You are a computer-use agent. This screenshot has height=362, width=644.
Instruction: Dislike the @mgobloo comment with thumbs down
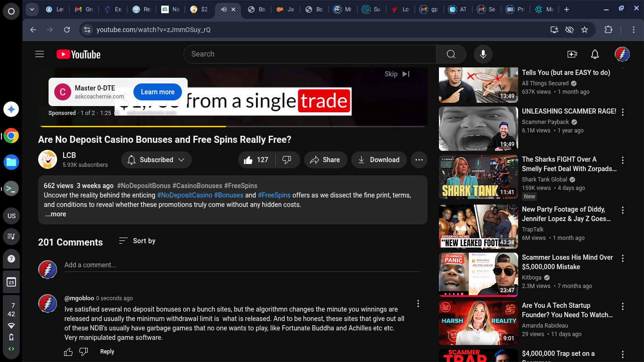coord(83,352)
